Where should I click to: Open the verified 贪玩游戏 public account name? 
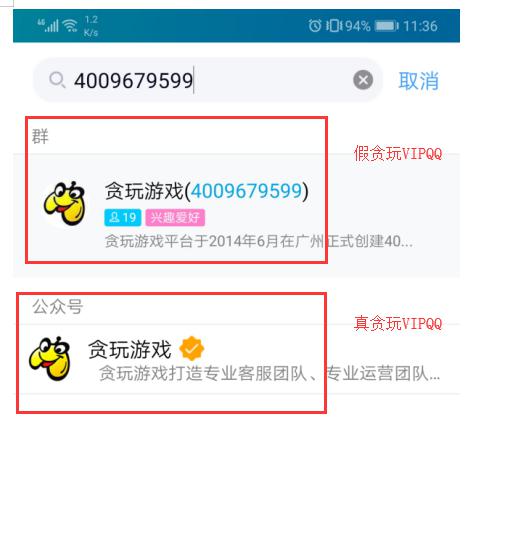point(130,350)
